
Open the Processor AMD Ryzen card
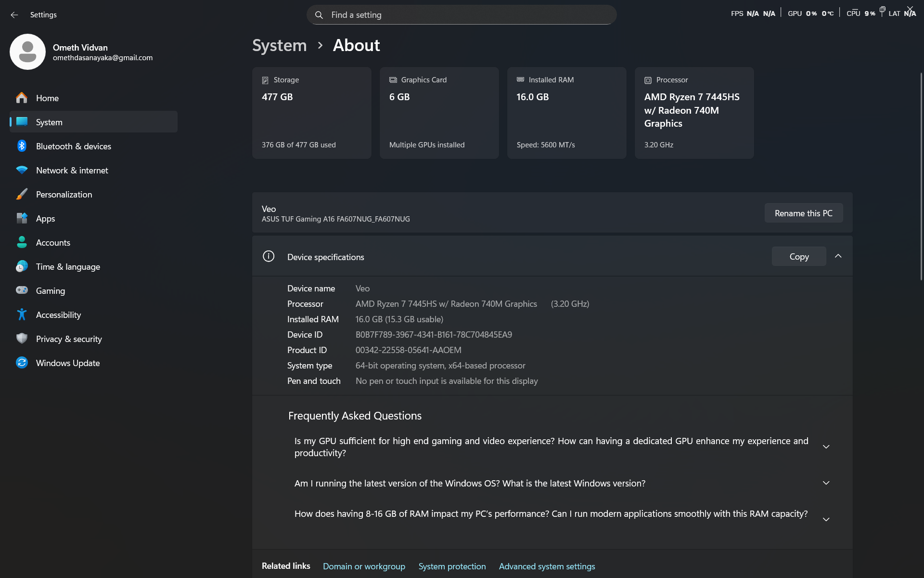(694, 113)
